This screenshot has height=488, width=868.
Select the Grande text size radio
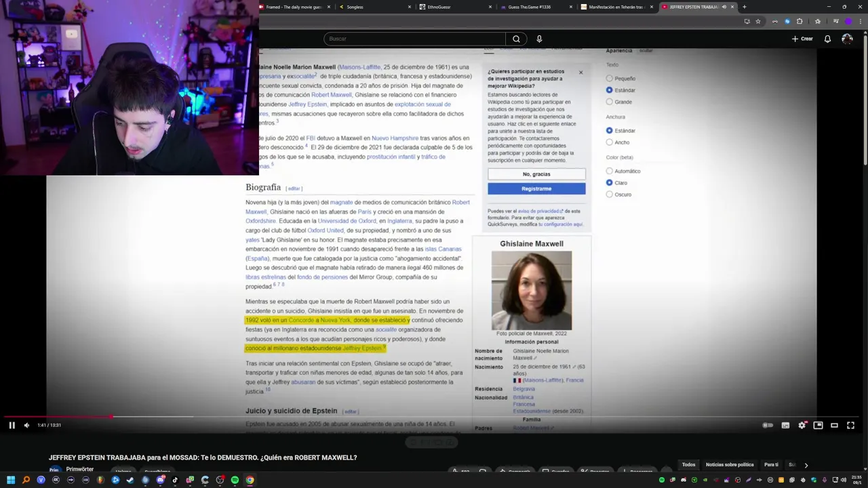pos(609,102)
